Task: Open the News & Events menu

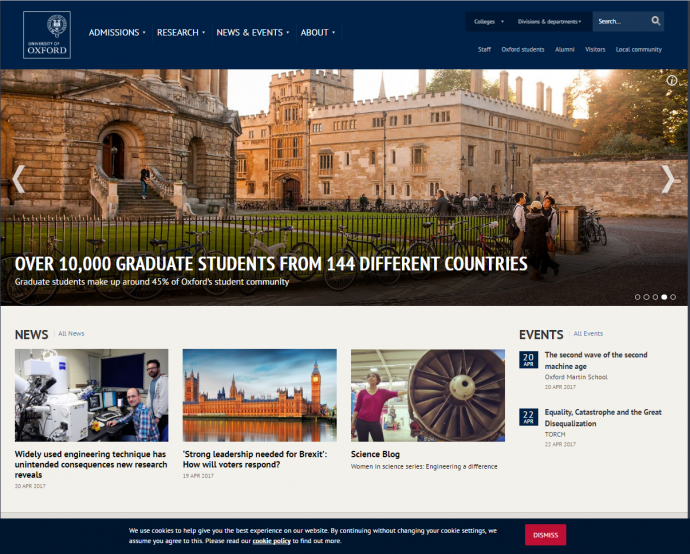Action: 252,32
